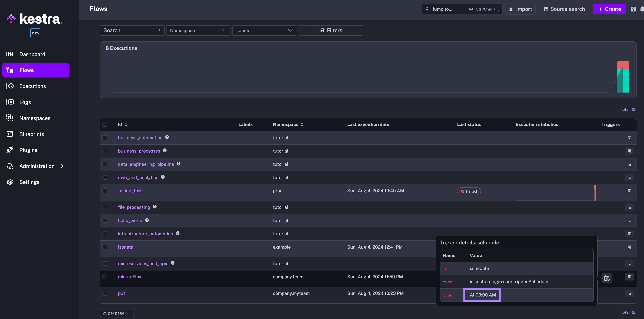Click the minuteFlow schedule trigger icon

click(x=606, y=278)
